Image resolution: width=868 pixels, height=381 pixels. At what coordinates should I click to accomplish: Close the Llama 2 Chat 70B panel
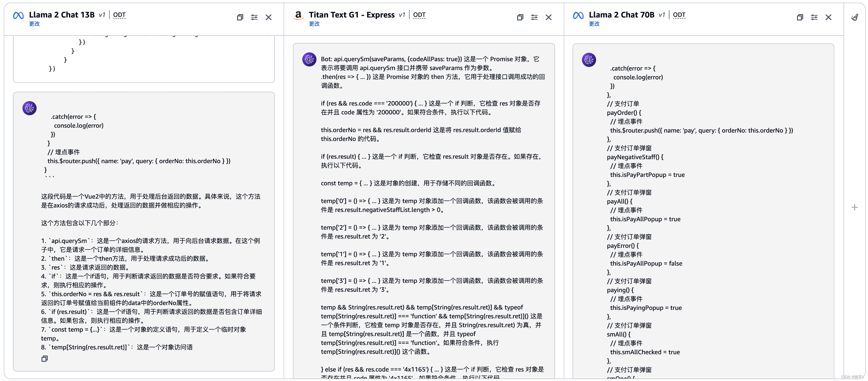[x=828, y=17]
